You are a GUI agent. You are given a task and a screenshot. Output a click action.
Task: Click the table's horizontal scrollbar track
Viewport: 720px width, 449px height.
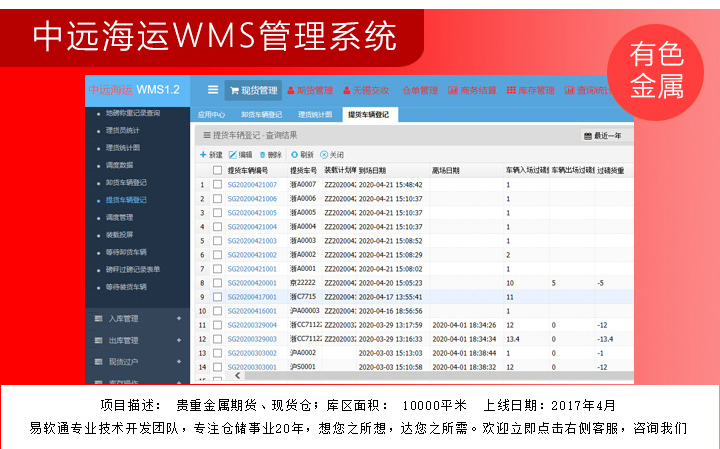(x=439, y=376)
